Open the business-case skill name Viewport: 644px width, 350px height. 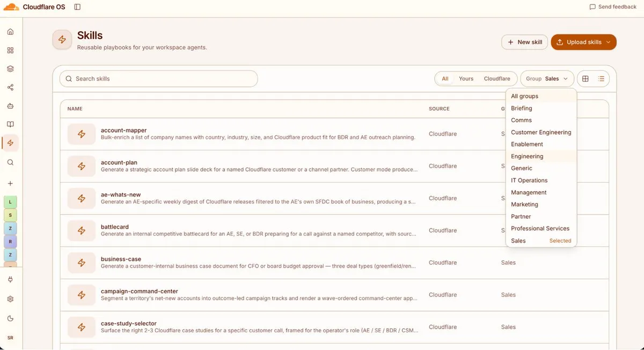pos(121,259)
